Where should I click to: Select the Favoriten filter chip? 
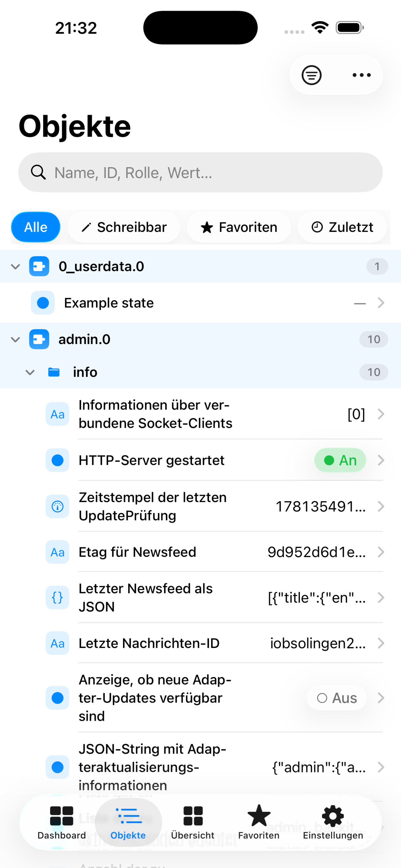(x=239, y=227)
